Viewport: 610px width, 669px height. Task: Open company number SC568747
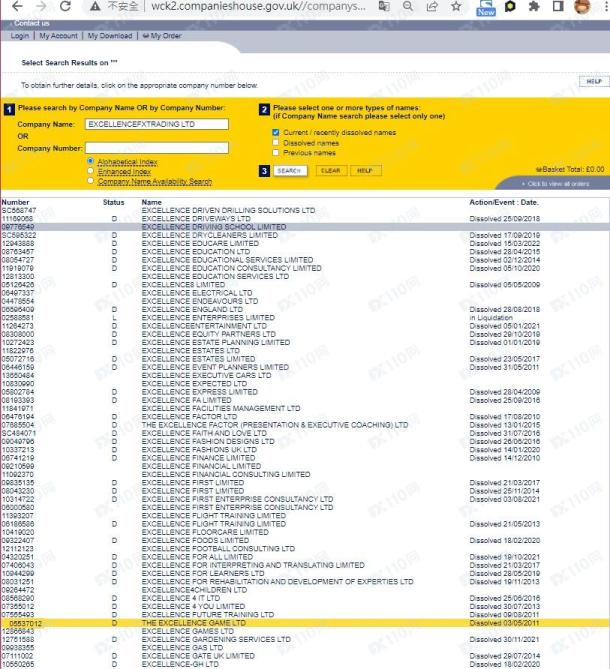coord(19,210)
